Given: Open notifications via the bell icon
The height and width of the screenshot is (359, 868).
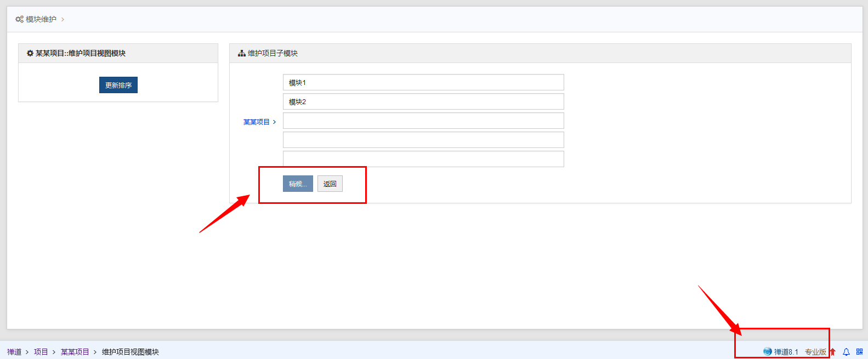Looking at the screenshot, I should (x=846, y=352).
